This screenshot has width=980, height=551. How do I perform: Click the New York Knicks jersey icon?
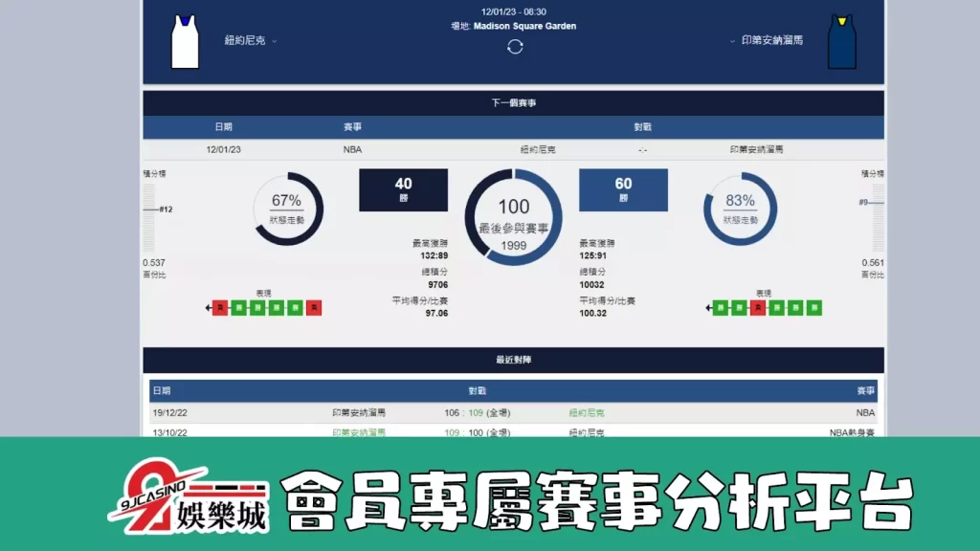[x=185, y=42]
